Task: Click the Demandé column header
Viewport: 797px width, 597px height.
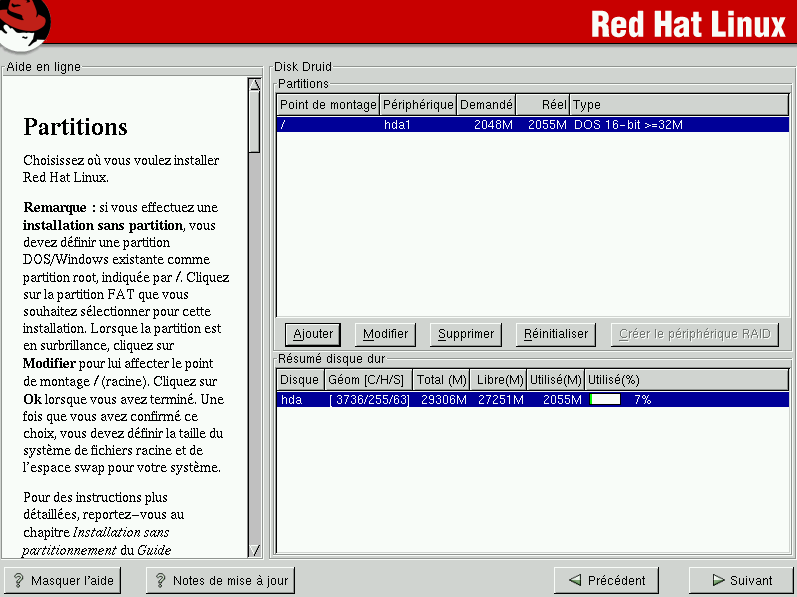Action: coord(486,105)
